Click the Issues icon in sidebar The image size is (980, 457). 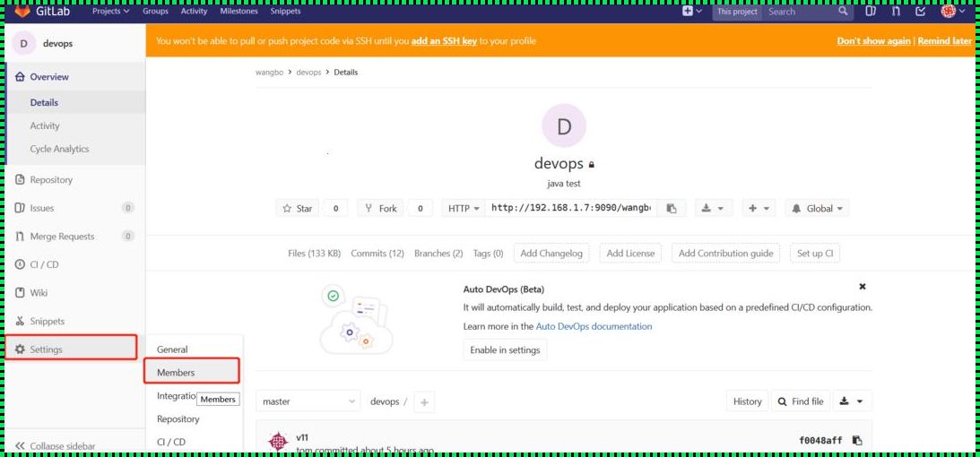point(20,208)
